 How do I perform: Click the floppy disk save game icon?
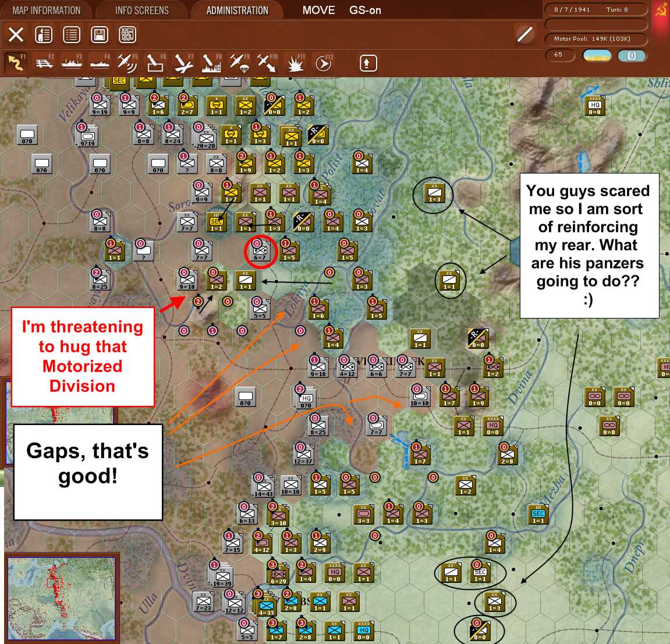tap(100, 34)
